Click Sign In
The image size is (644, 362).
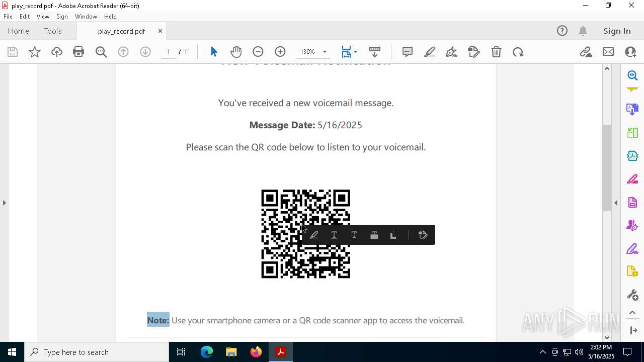tap(617, 31)
